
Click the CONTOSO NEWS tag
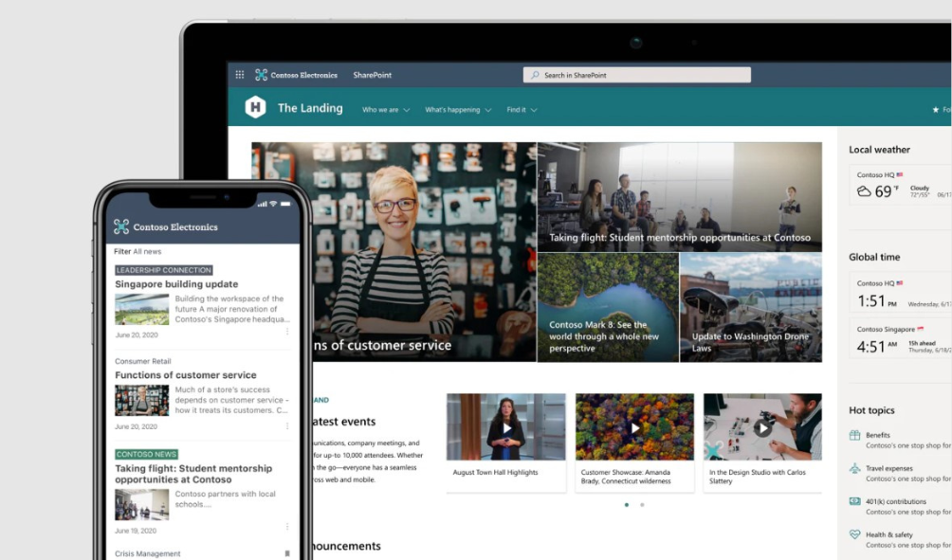[x=146, y=454]
